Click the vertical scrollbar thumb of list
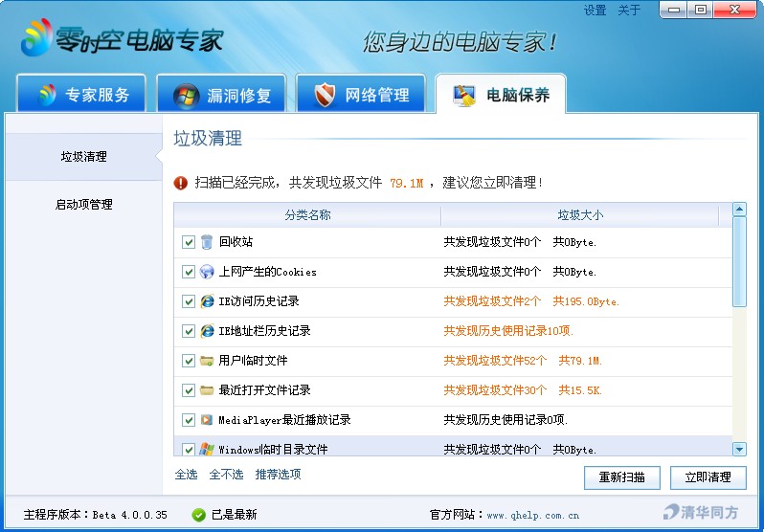The width and height of the screenshot is (764, 532). coord(739,262)
